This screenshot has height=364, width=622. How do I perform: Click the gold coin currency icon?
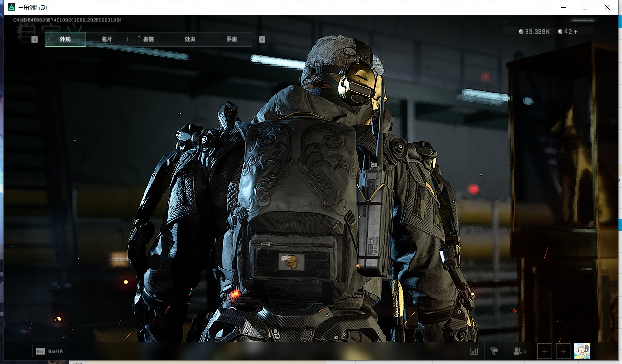click(x=560, y=32)
